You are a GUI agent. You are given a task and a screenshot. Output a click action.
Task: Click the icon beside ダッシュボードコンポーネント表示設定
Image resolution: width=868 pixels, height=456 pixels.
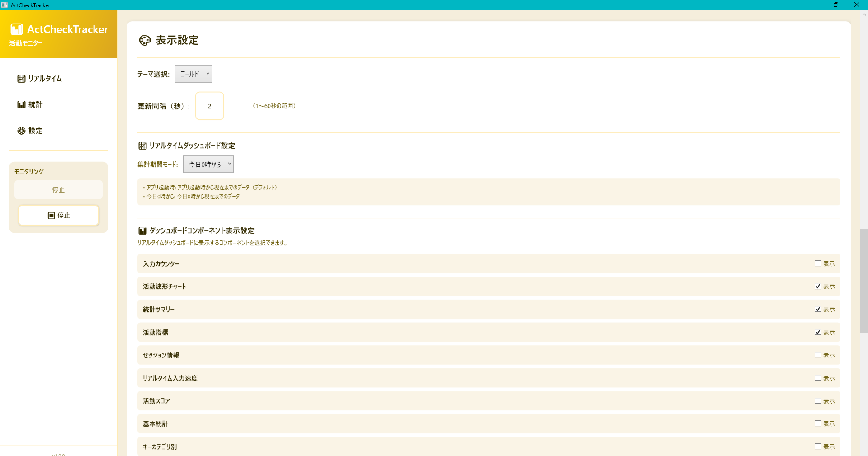142,230
